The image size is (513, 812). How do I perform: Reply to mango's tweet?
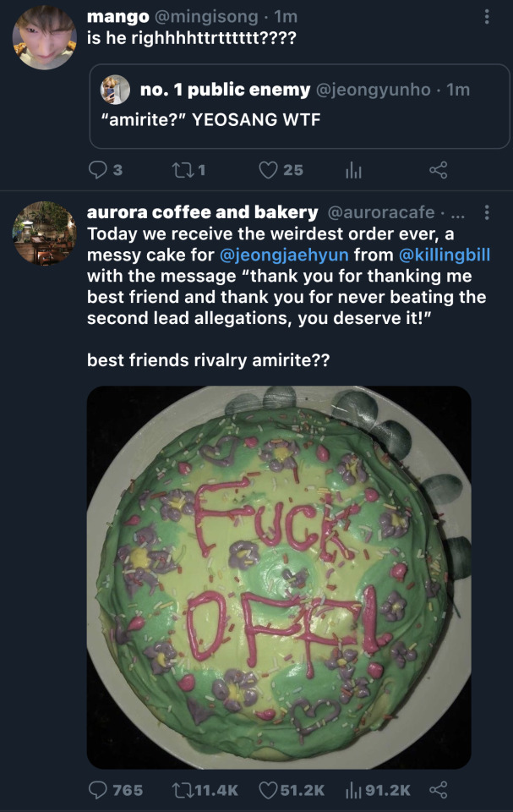[99, 170]
